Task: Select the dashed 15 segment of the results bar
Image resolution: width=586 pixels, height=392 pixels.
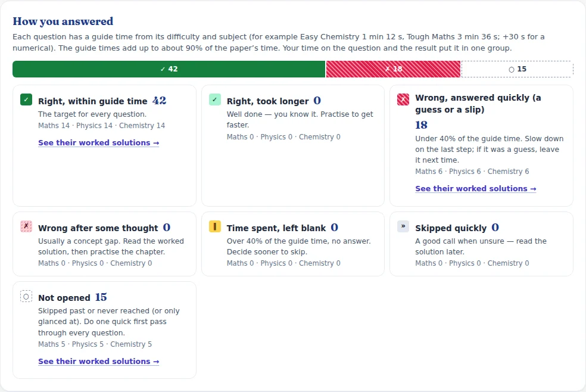Action: pos(518,69)
